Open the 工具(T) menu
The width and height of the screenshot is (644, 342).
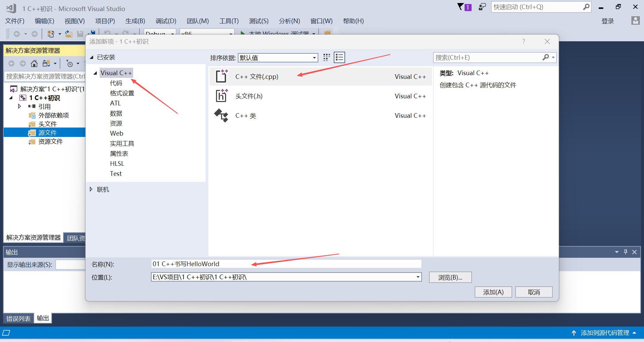(x=229, y=21)
